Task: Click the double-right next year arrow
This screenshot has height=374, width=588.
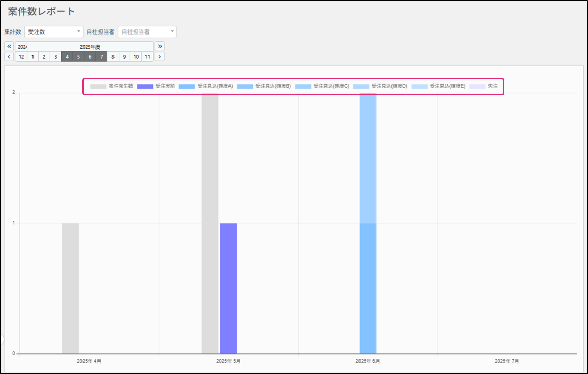Action: coord(159,46)
